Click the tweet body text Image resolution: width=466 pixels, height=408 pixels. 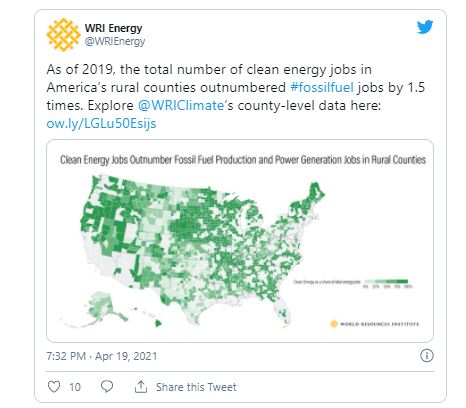pyautogui.click(x=236, y=96)
